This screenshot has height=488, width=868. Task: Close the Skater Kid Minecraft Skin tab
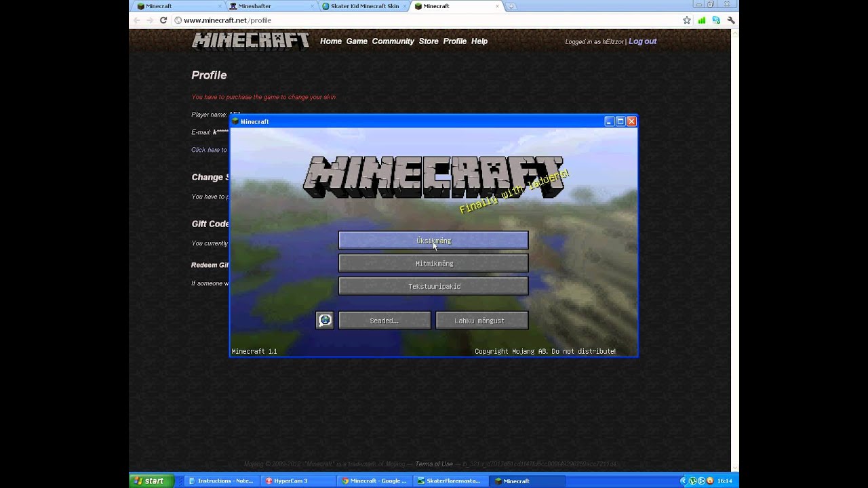[x=406, y=6]
